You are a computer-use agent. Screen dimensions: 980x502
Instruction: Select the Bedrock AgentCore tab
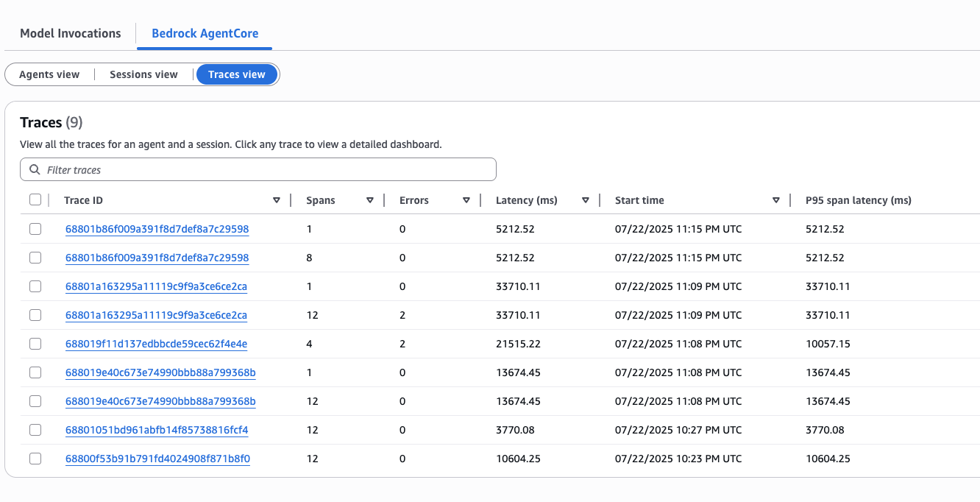click(205, 34)
